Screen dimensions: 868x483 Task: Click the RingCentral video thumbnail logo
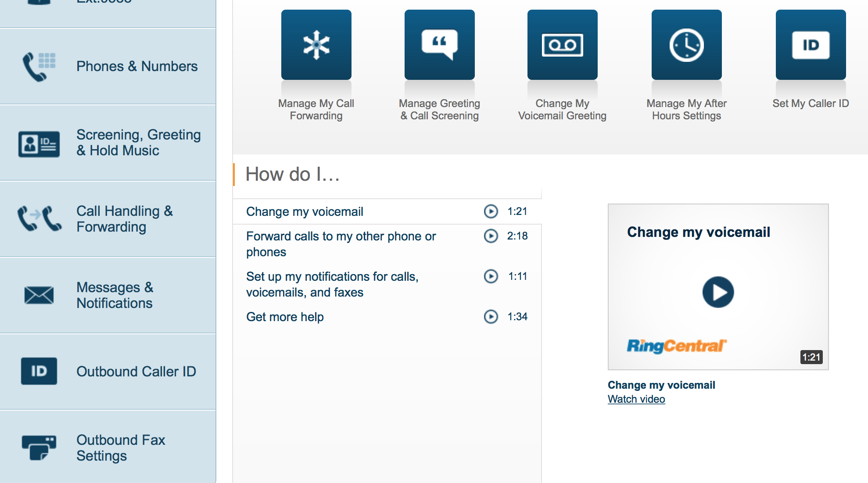[x=676, y=346]
